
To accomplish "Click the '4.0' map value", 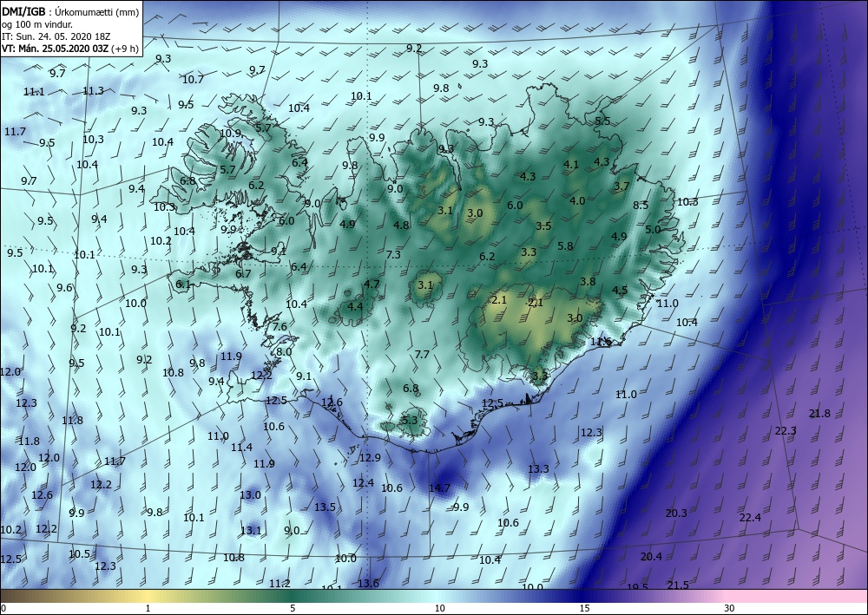I will [x=577, y=200].
